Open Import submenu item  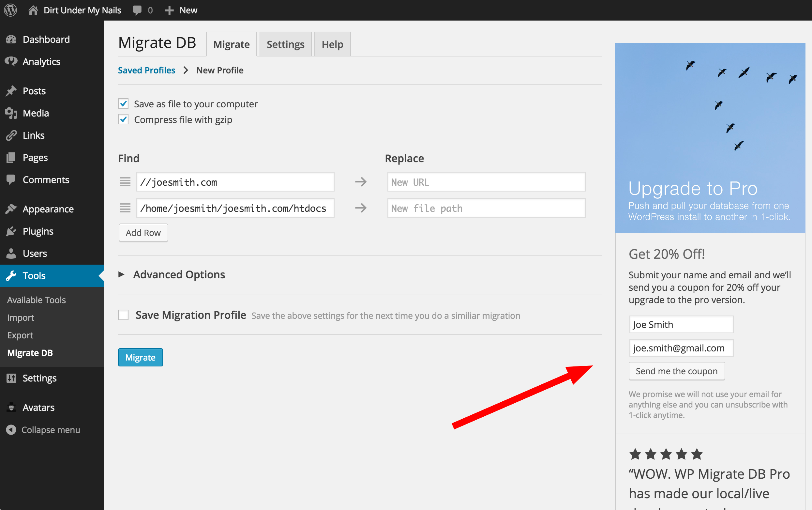click(21, 318)
